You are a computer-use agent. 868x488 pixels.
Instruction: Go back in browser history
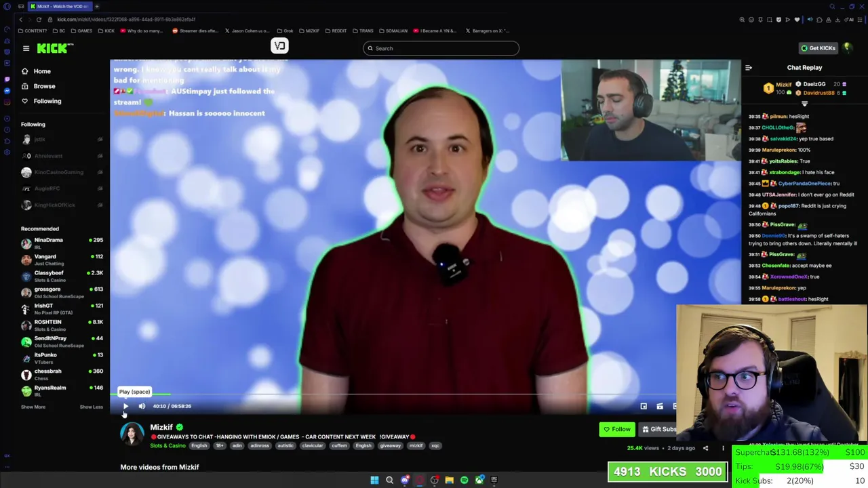[x=22, y=20]
